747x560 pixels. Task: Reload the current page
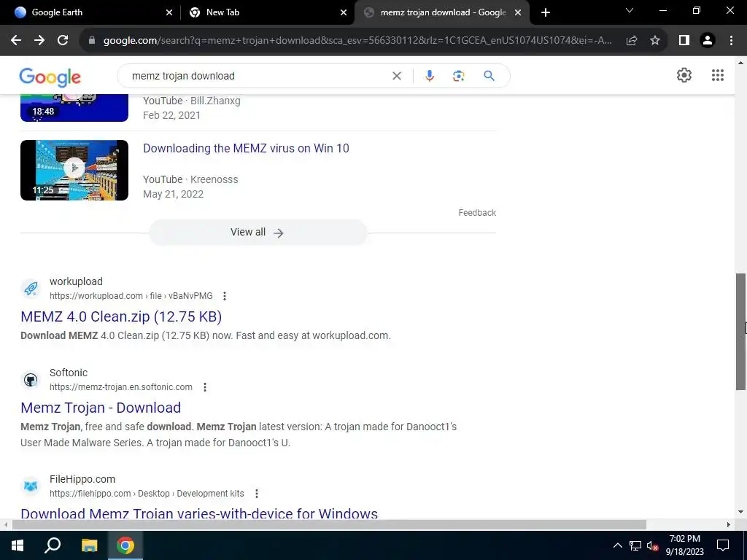63,41
